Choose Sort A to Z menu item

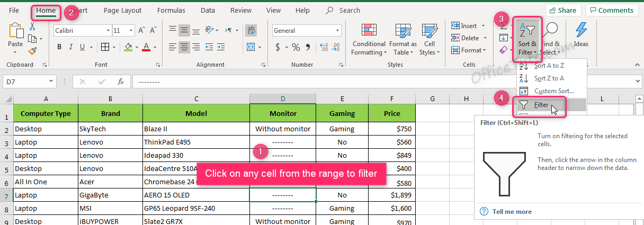(x=551, y=66)
